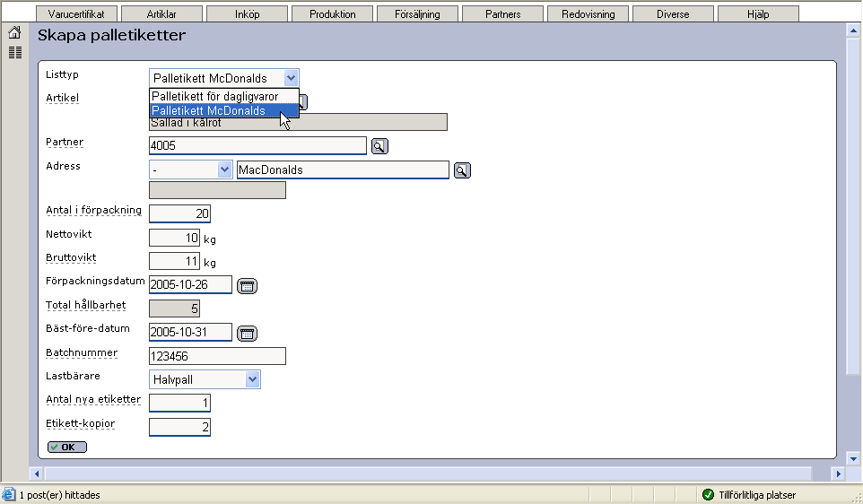
Task: Click the address field containing MacDonalds
Action: click(343, 170)
